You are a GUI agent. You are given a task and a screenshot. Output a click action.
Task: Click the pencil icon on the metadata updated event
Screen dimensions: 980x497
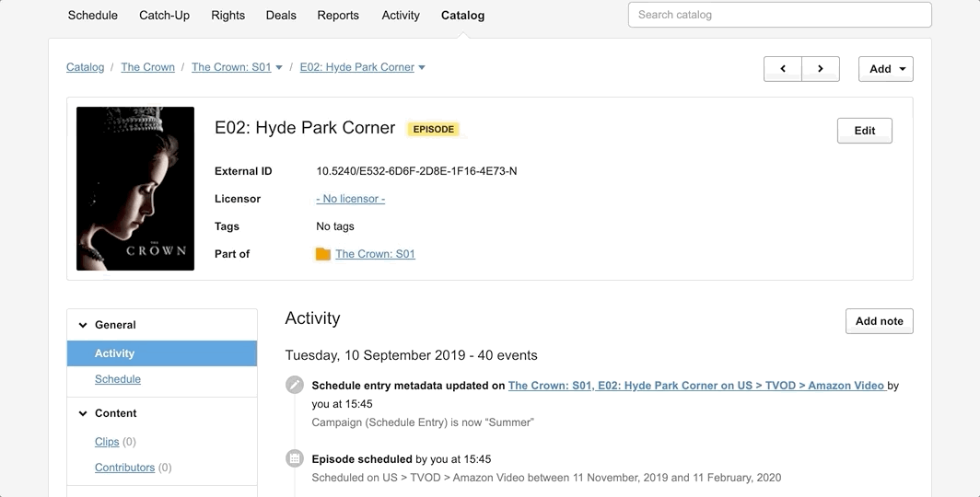[295, 385]
